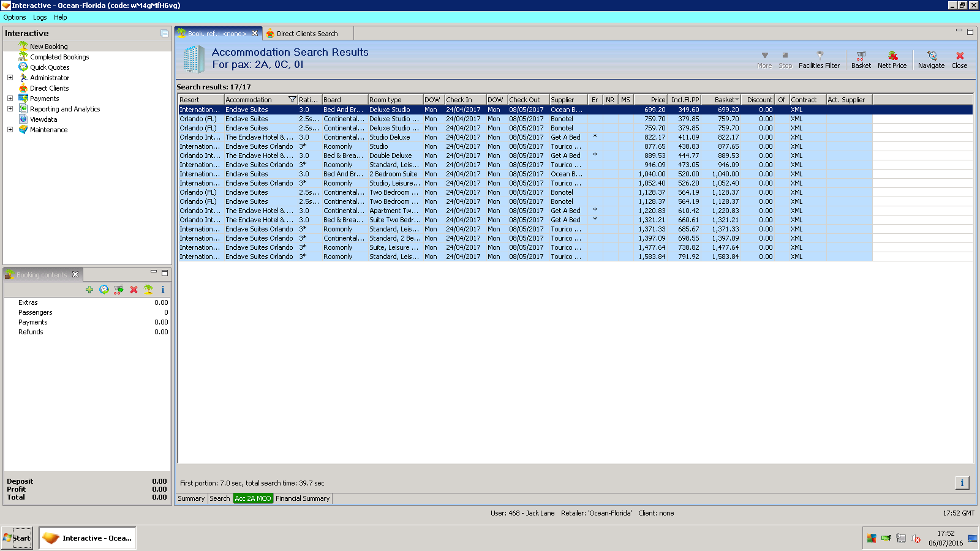Viewport: 980px width, 551px height.
Task: Select the Extras row in Booking contents
Action: [x=87, y=302]
